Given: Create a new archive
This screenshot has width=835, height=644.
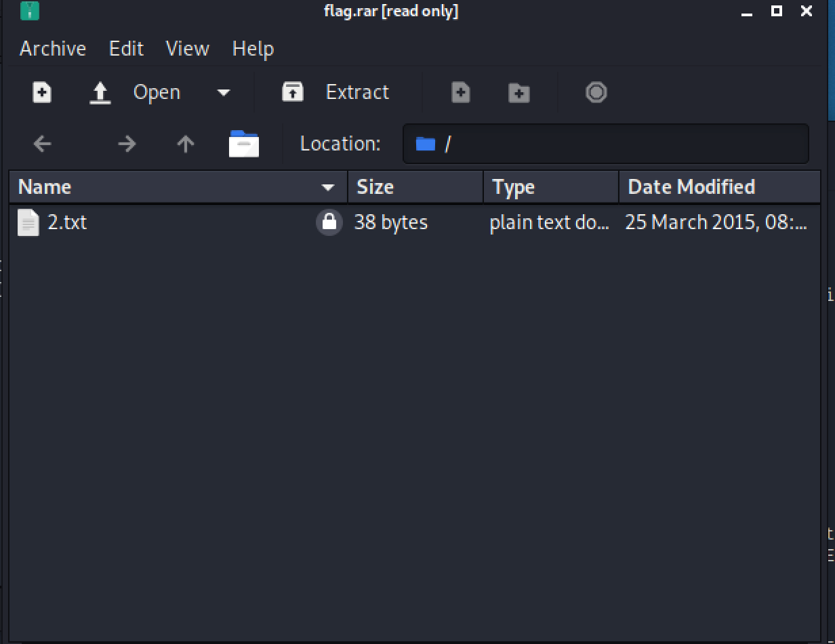Looking at the screenshot, I should [41, 92].
